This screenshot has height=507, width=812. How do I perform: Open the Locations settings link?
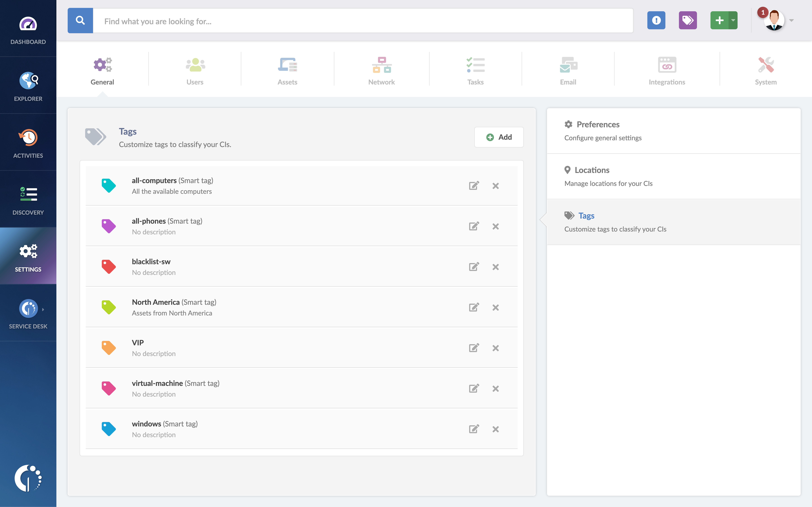[x=592, y=170]
